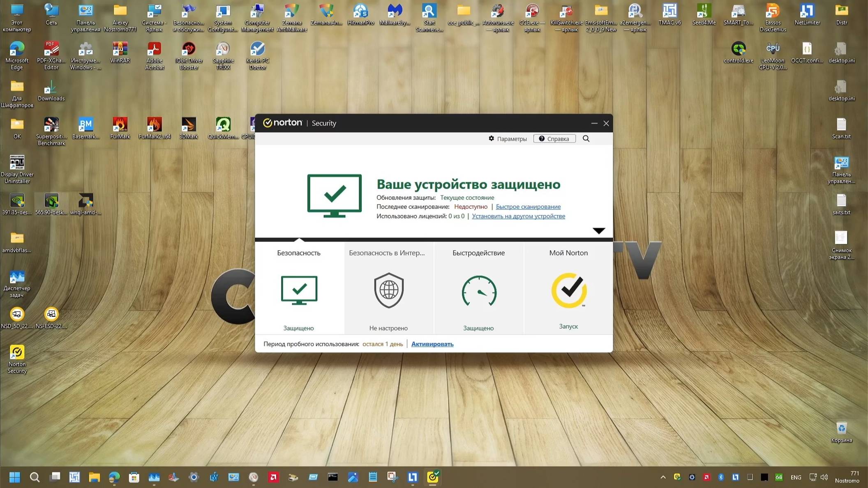Select the Быстродействие tab
This screenshot has height=488, width=868.
point(478,253)
